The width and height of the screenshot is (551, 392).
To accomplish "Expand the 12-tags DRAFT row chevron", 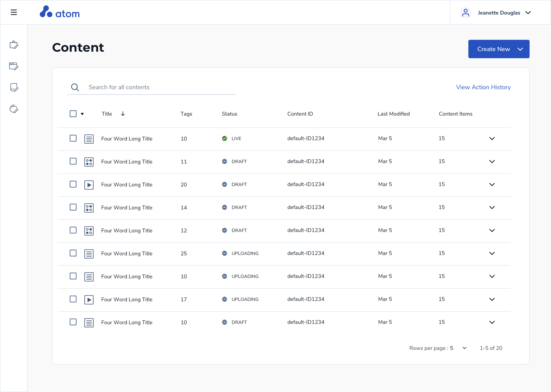I will (x=492, y=230).
